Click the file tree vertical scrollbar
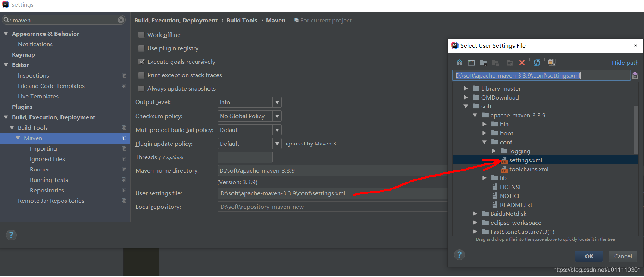This screenshot has width=644, height=277. [x=636, y=130]
